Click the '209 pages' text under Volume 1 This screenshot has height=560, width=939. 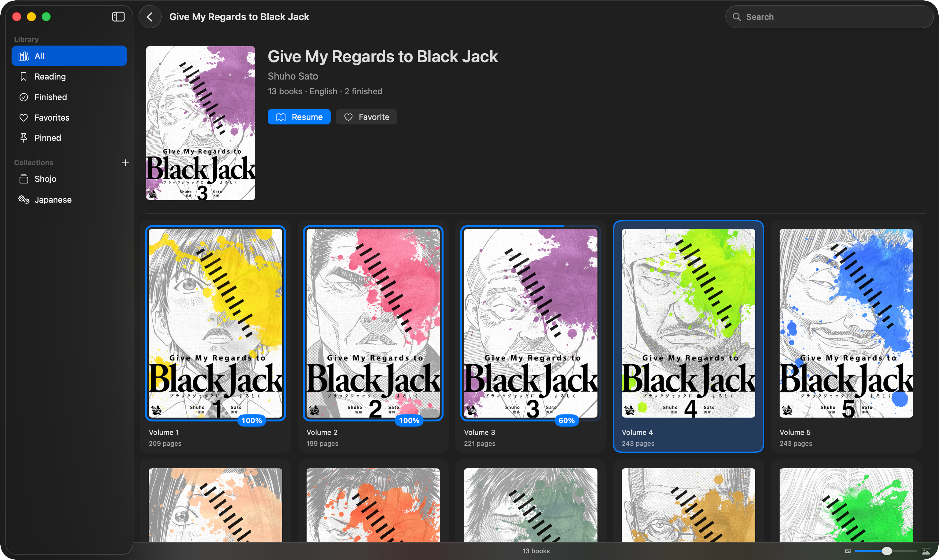tap(165, 443)
